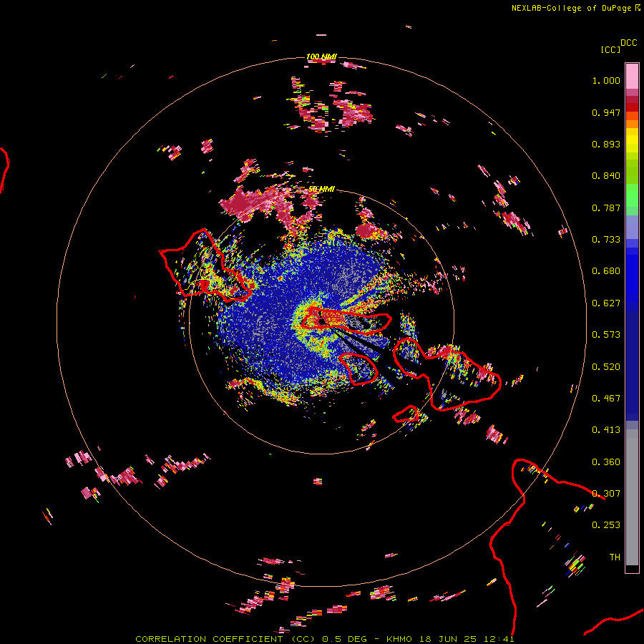Select the 0.893 scale value

pos(606,144)
